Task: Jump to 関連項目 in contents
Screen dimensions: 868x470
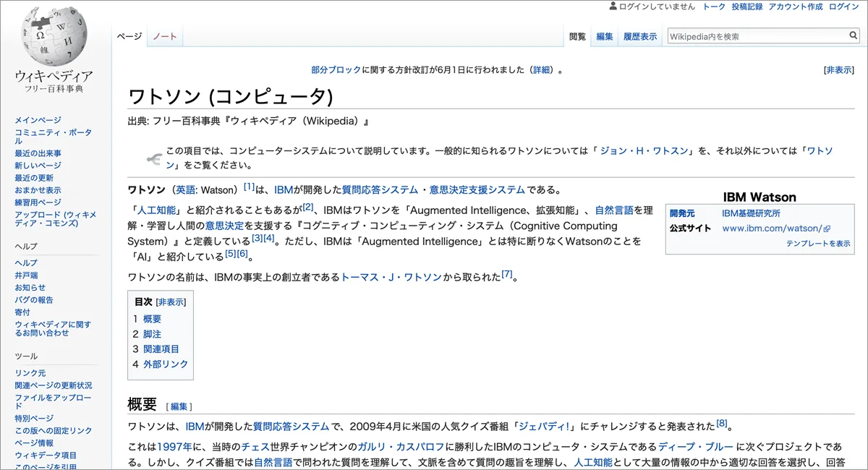Action: click(157, 349)
